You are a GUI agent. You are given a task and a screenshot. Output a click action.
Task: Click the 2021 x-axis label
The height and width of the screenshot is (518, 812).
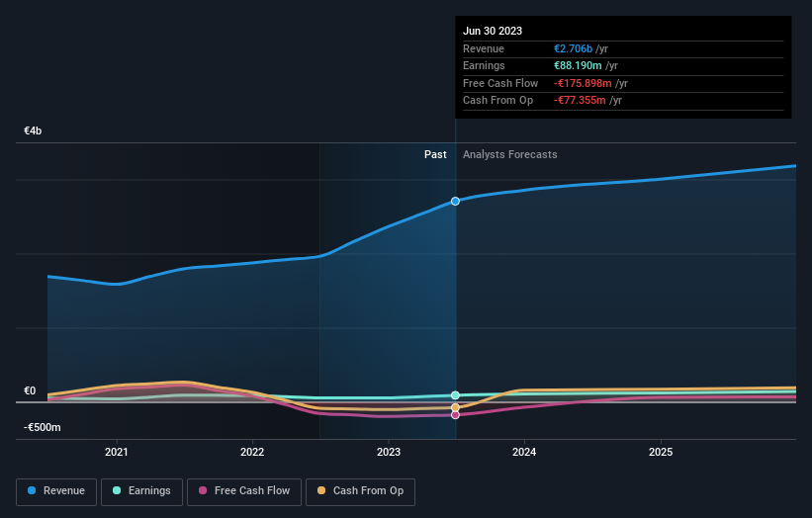click(x=117, y=452)
